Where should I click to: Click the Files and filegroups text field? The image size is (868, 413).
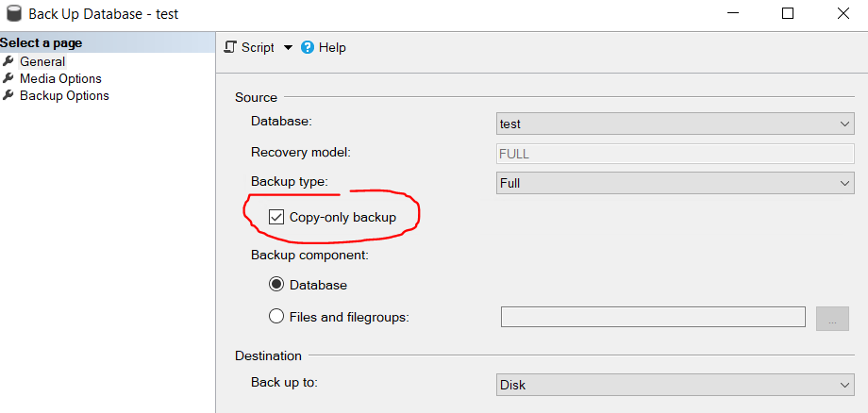pyautogui.click(x=653, y=317)
